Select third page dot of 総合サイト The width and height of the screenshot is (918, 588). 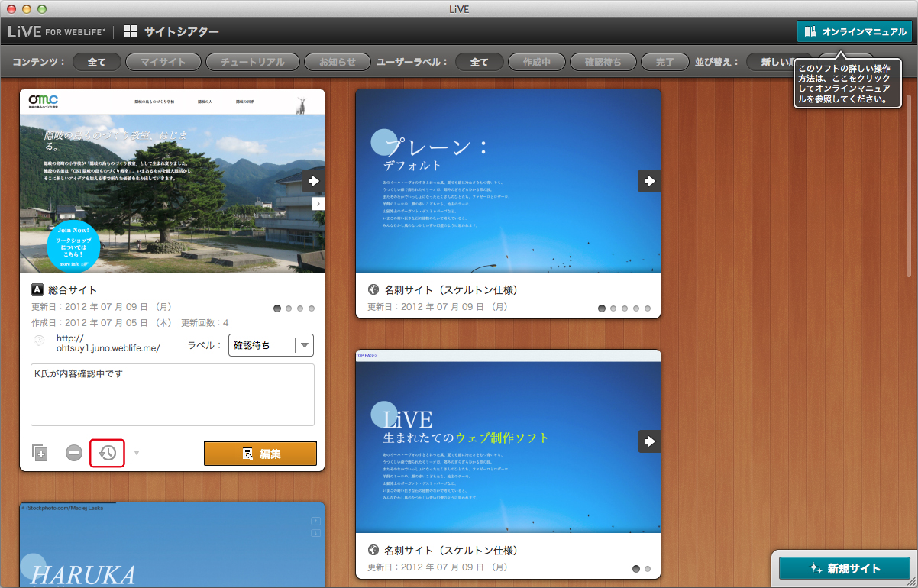coord(300,309)
